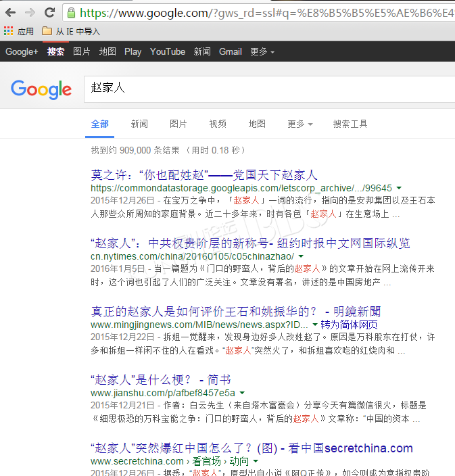Expand arrow next to commondatastorage.googleapis.com URL
The height and width of the screenshot is (476, 455).
coord(399,188)
